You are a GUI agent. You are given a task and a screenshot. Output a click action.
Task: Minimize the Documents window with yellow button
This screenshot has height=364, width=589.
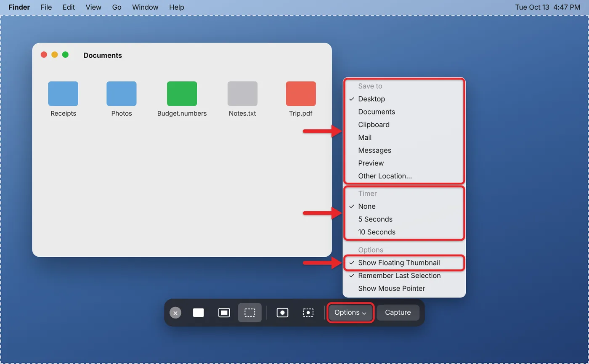coord(55,55)
